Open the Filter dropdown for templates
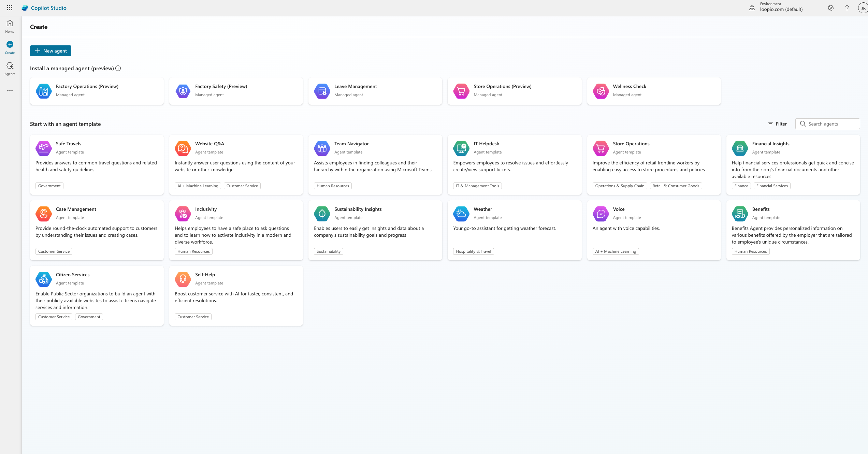868x454 pixels. pyautogui.click(x=777, y=124)
